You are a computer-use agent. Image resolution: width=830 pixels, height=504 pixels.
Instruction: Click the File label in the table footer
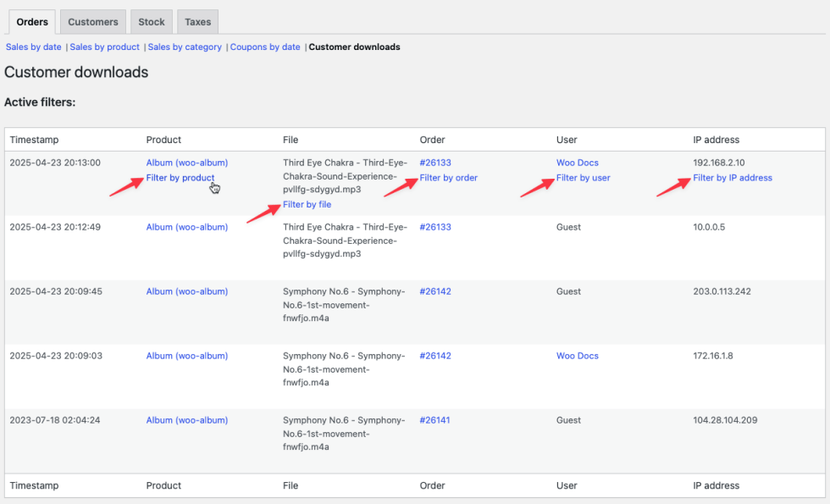[290, 485]
